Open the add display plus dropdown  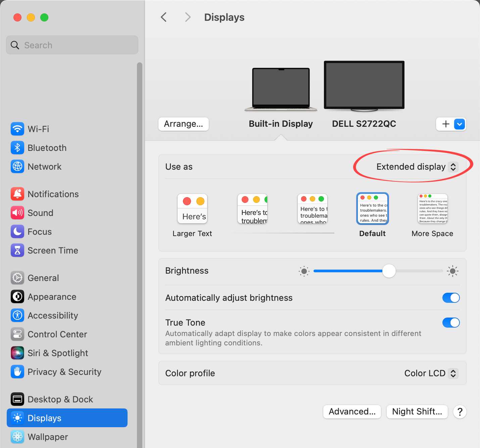pyautogui.click(x=459, y=124)
